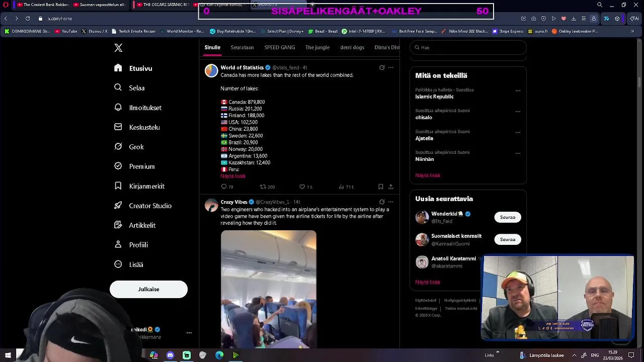Screen dimensions: 644x362
Task: Open options for Ajatella trend
Action: (x=518, y=132)
